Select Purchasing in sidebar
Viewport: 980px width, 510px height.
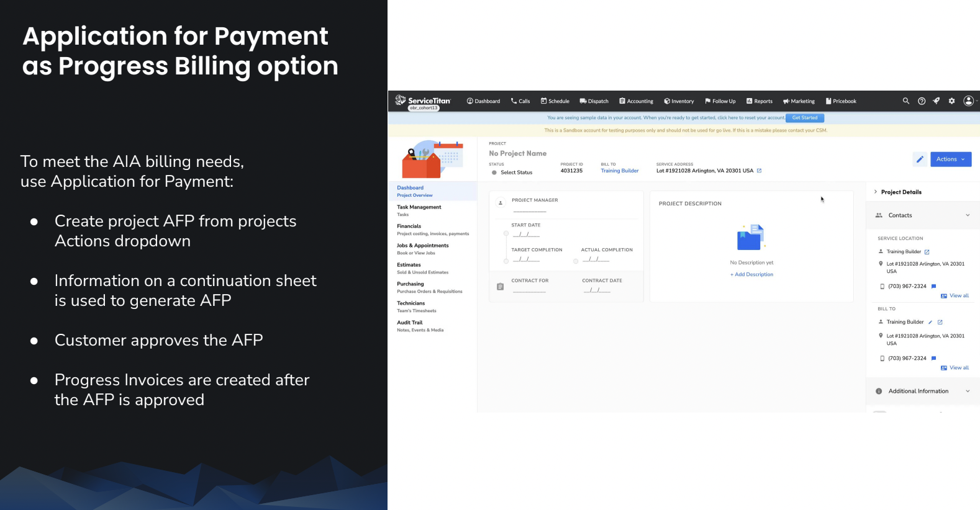tap(432, 287)
